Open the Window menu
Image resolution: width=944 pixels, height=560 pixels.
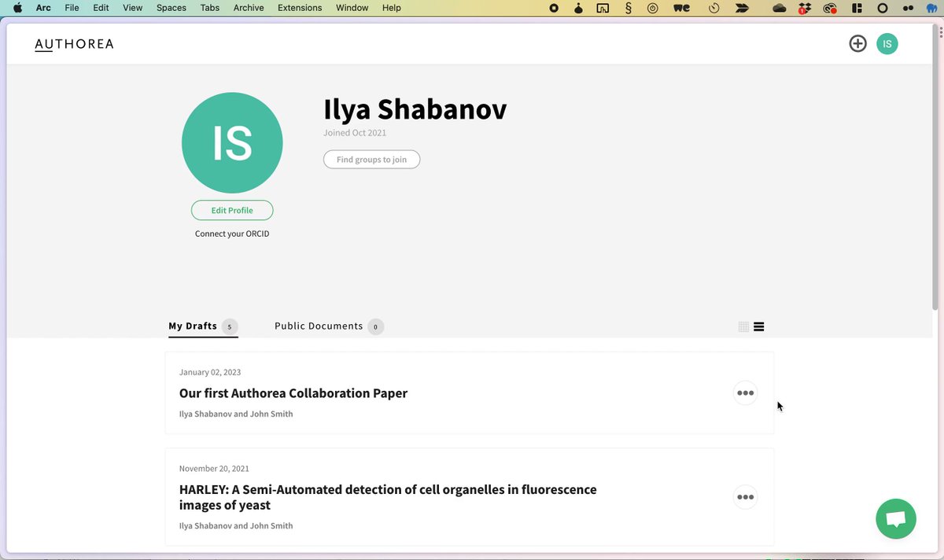point(352,8)
